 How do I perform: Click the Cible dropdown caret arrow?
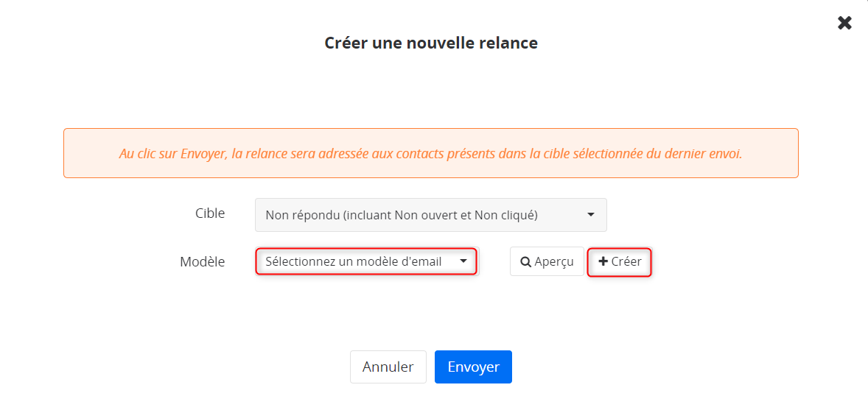[591, 215]
